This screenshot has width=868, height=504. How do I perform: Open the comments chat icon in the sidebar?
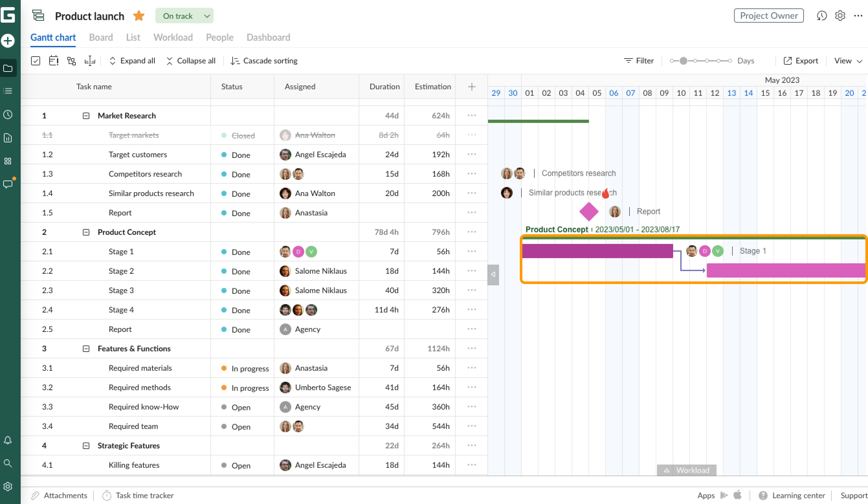click(8, 184)
